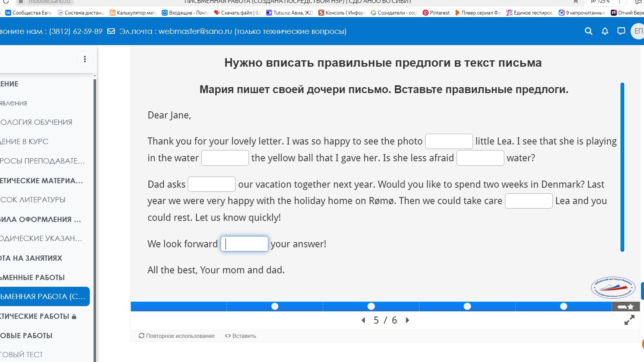
Task: Open Калькулятор bookmark
Action: tap(133, 13)
